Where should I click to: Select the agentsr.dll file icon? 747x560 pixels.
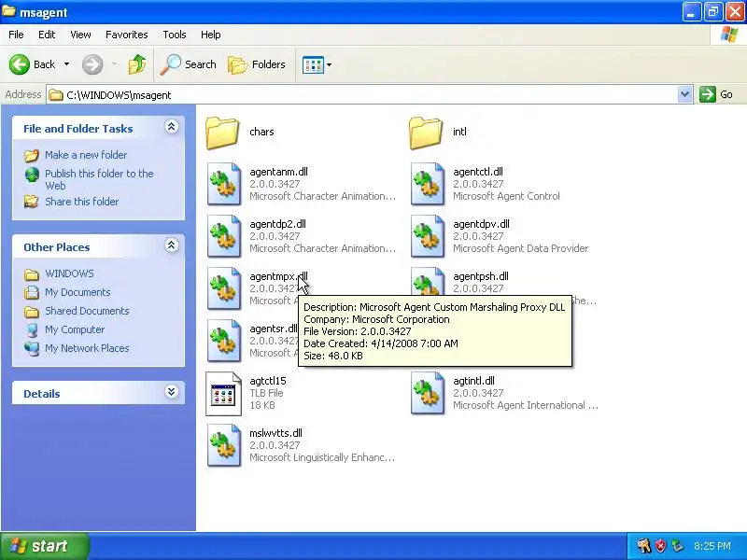(x=223, y=341)
